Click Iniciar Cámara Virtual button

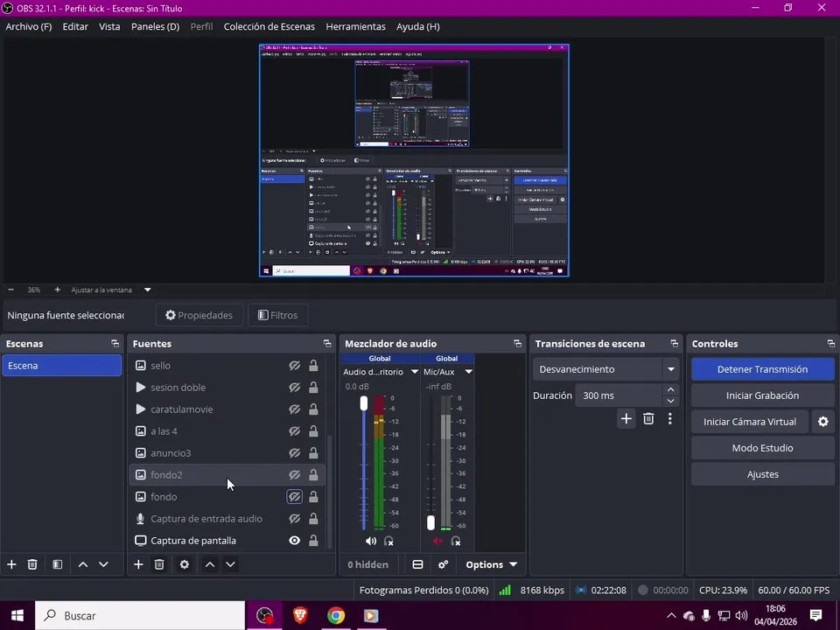click(x=750, y=422)
